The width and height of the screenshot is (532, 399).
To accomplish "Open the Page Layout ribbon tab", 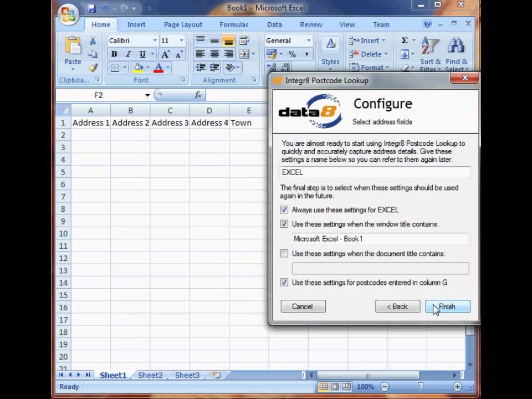I will click(x=183, y=25).
